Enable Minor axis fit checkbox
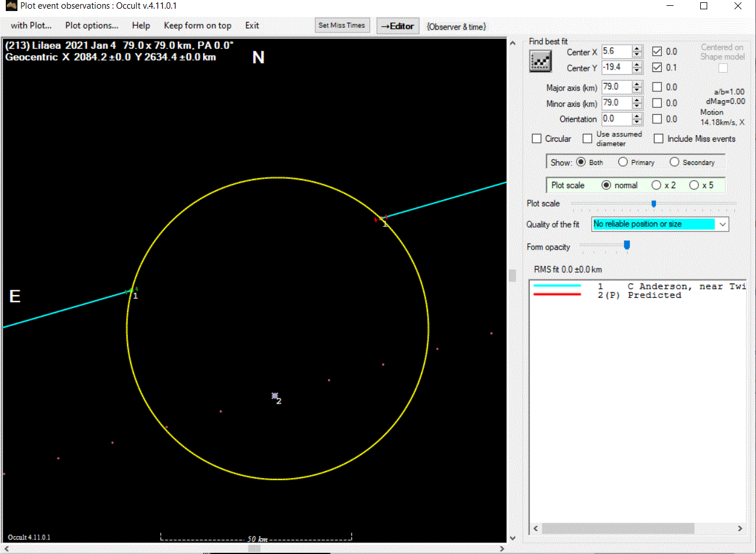The height and width of the screenshot is (554, 756). click(x=657, y=103)
